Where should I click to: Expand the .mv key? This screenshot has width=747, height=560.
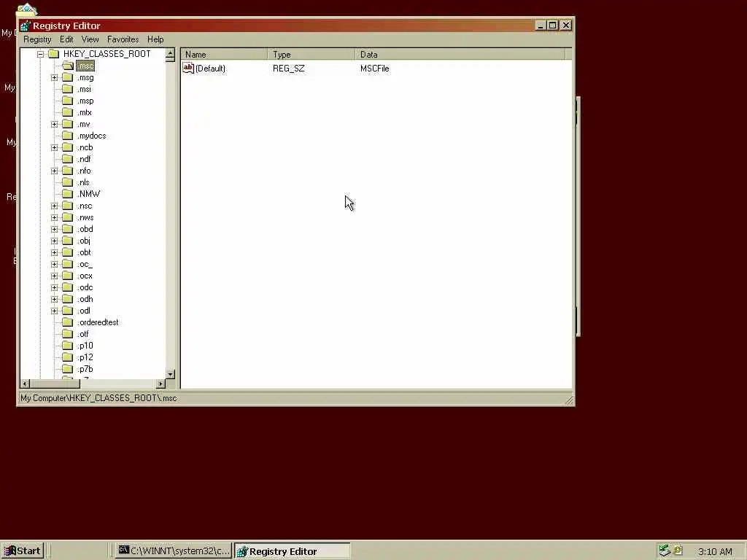tap(54, 124)
